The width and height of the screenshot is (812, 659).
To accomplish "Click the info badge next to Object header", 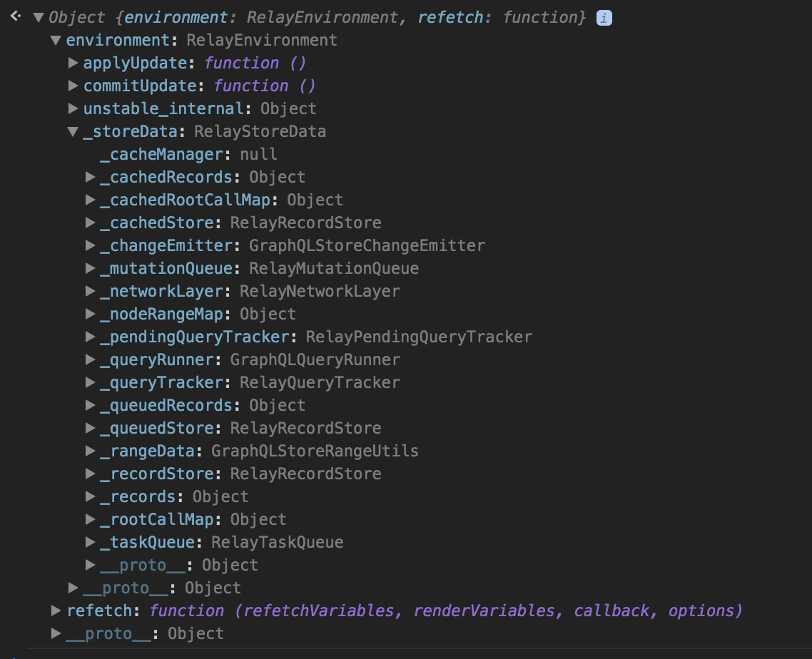I will 604,18.
